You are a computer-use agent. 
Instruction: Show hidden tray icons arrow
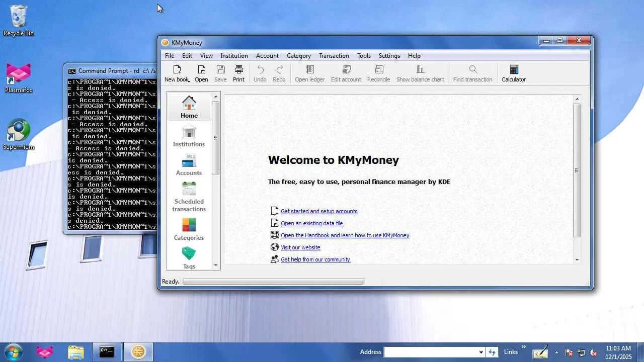tap(556, 352)
